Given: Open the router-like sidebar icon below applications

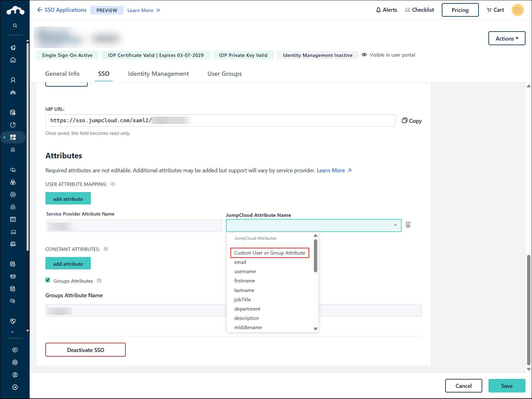Looking at the screenshot, I should 13,150.
